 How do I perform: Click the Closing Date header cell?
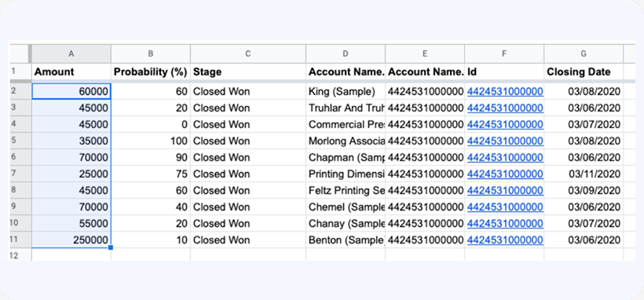(x=584, y=71)
